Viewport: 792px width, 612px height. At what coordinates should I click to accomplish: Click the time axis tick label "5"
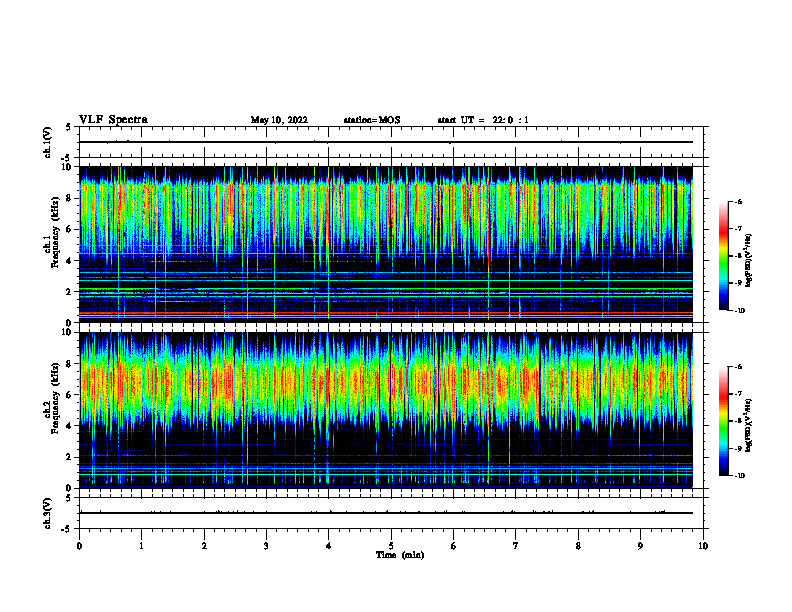click(391, 546)
